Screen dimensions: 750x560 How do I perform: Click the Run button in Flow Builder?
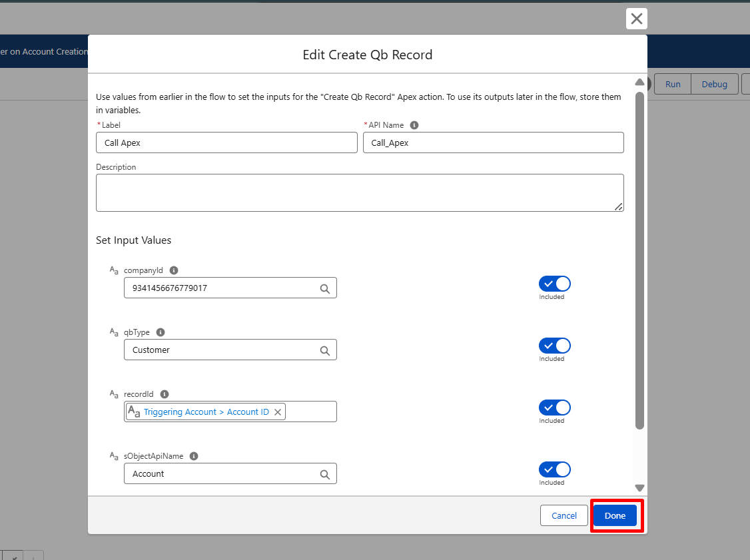tap(673, 84)
